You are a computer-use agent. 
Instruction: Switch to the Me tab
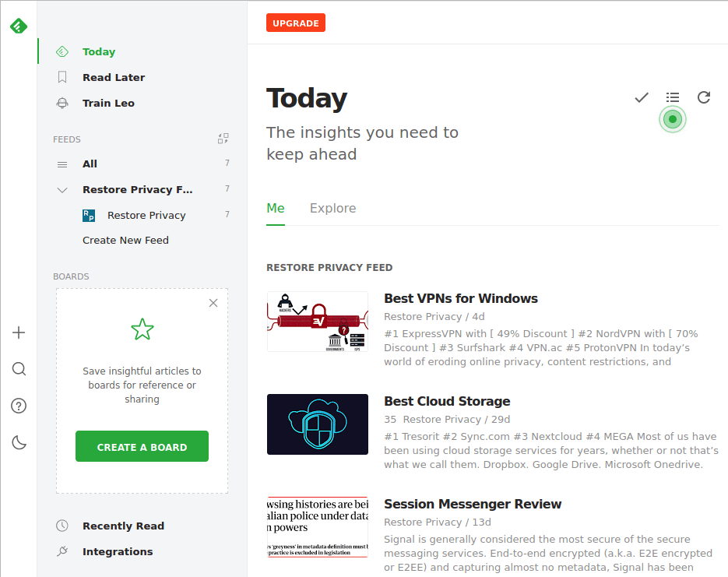(x=275, y=208)
